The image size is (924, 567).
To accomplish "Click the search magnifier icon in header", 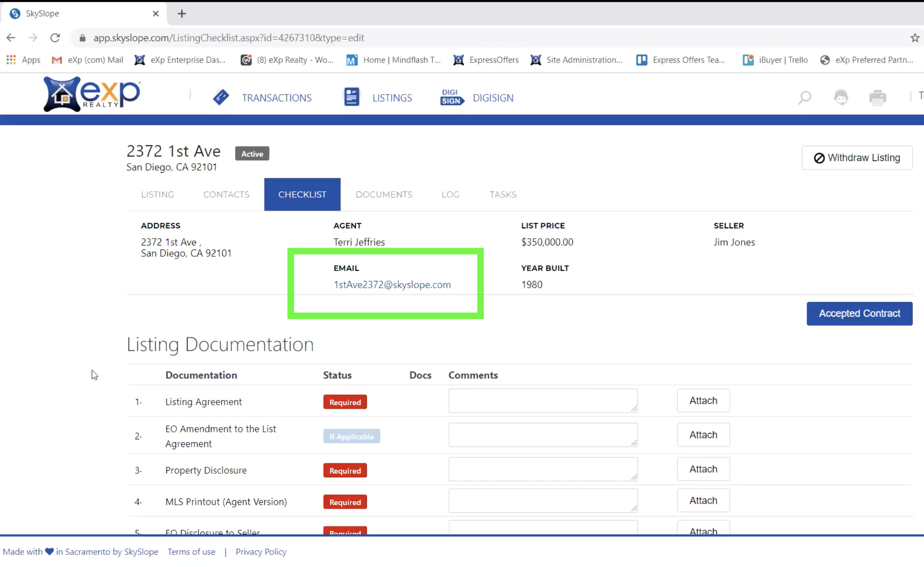I will tap(805, 98).
